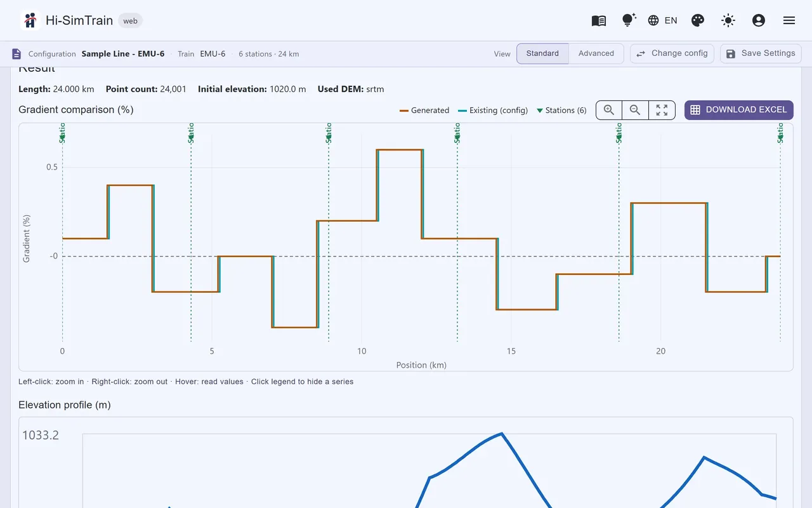The height and width of the screenshot is (508, 812).
Task: Click the Gradient comparison (%) heading
Action: 76,110
